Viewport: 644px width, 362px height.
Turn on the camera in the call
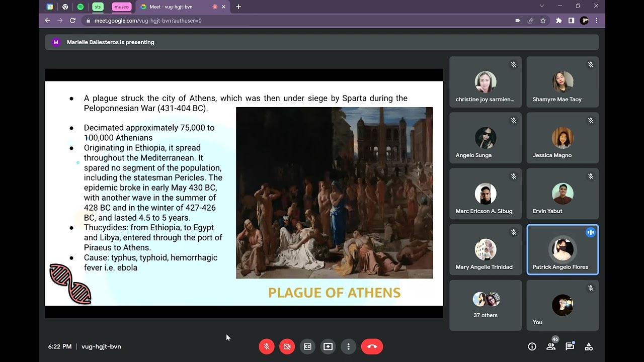(287, 346)
